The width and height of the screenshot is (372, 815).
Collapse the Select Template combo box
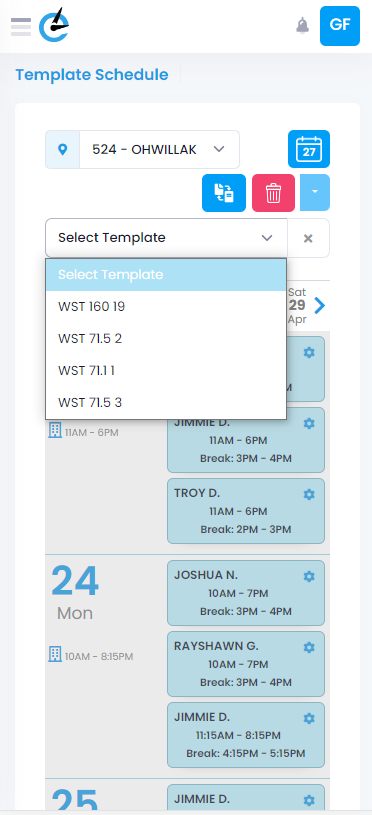point(166,238)
